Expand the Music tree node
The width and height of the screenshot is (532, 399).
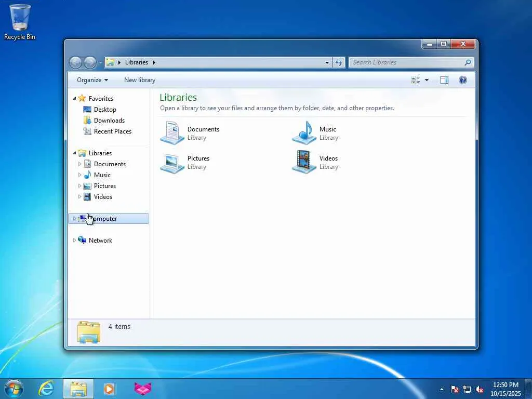click(x=79, y=175)
